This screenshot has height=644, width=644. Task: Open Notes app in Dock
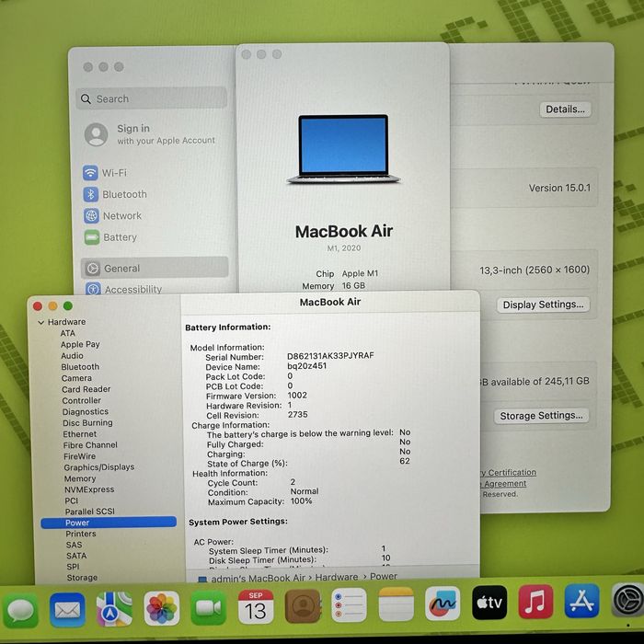(396, 604)
